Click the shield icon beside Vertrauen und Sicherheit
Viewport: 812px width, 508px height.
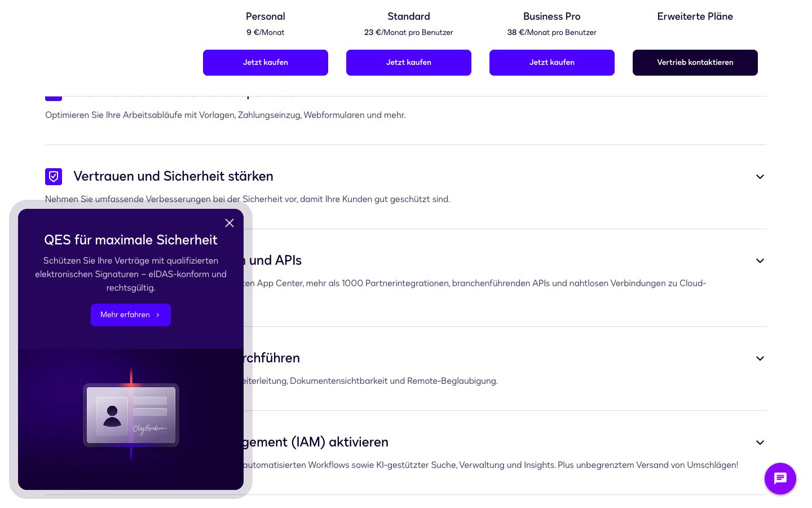click(x=54, y=177)
